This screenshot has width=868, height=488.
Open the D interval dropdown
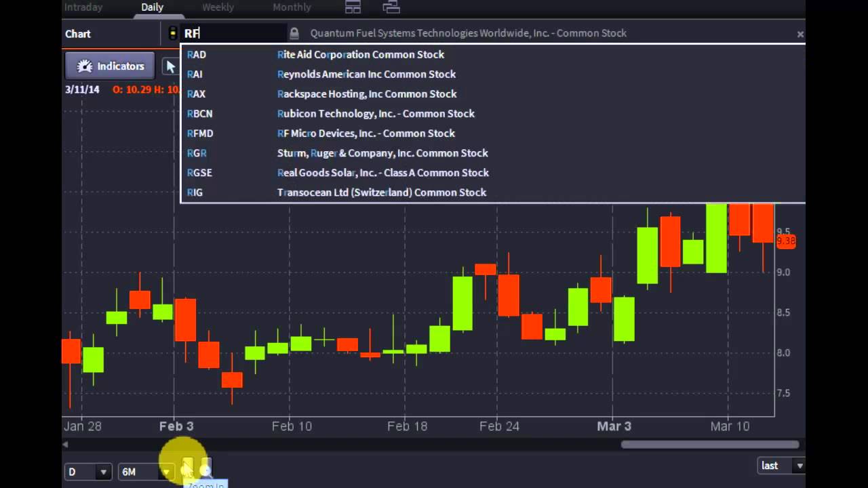tap(87, 472)
